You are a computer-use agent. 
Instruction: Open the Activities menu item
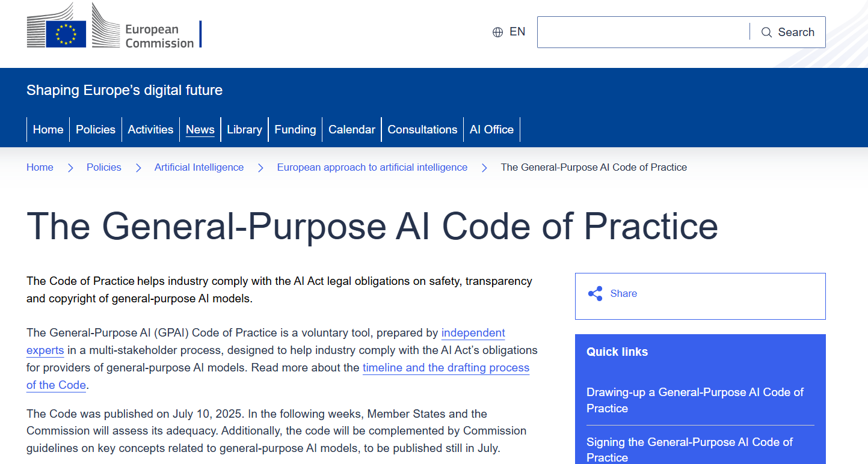click(150, 129)
